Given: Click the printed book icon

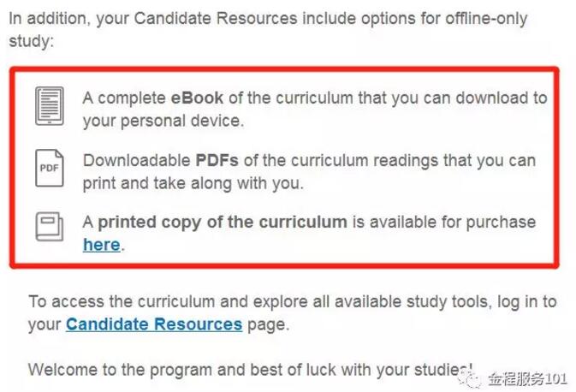Looking at the screenshot, I should tap(50, 227).
